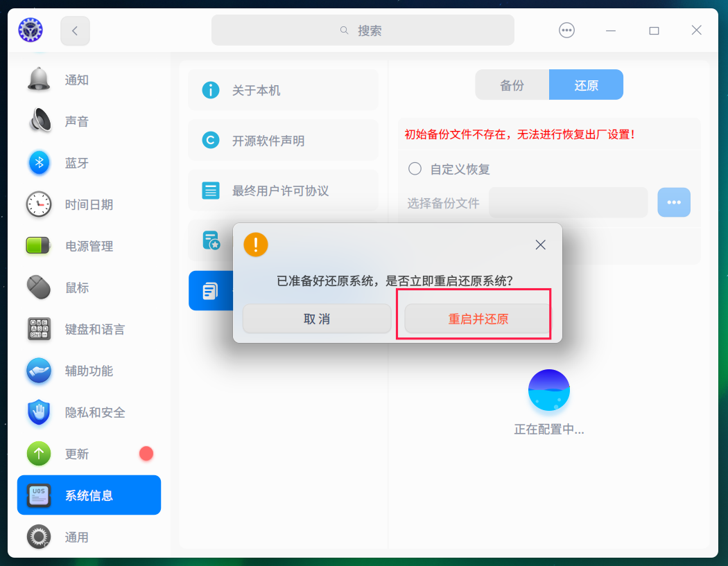This screenshot has height=566, width=728.
Task: Click the copyright icon beside 开源软件声明
Action: click(211, 140)
